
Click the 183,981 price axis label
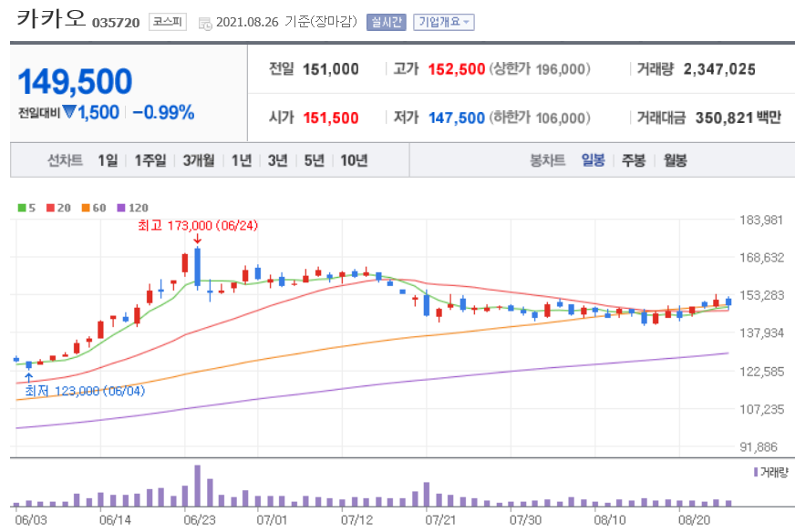761,220
